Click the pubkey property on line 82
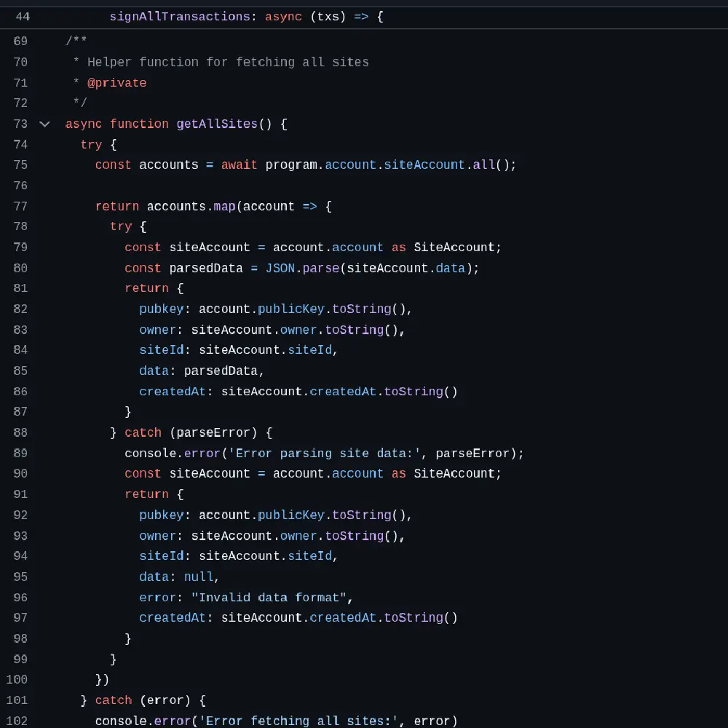Viewport: 728px width, 728px height. (x=161, y=309)
